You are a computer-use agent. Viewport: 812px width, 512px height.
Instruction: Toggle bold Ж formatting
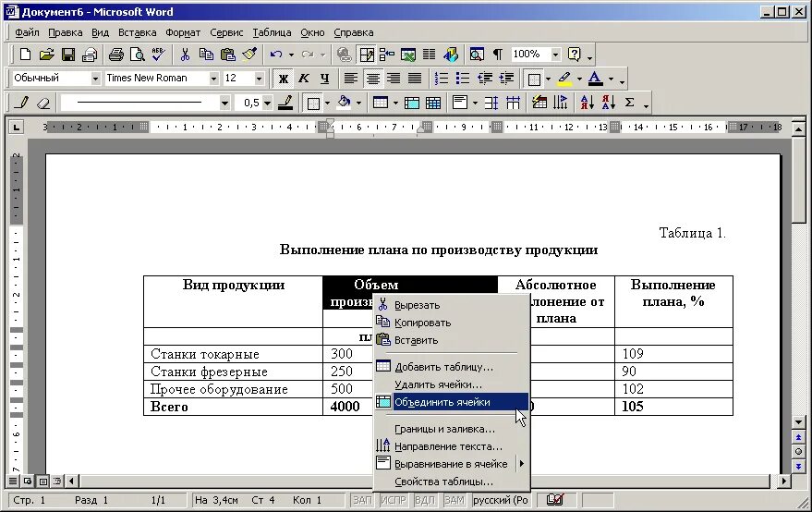coord(284,79)
